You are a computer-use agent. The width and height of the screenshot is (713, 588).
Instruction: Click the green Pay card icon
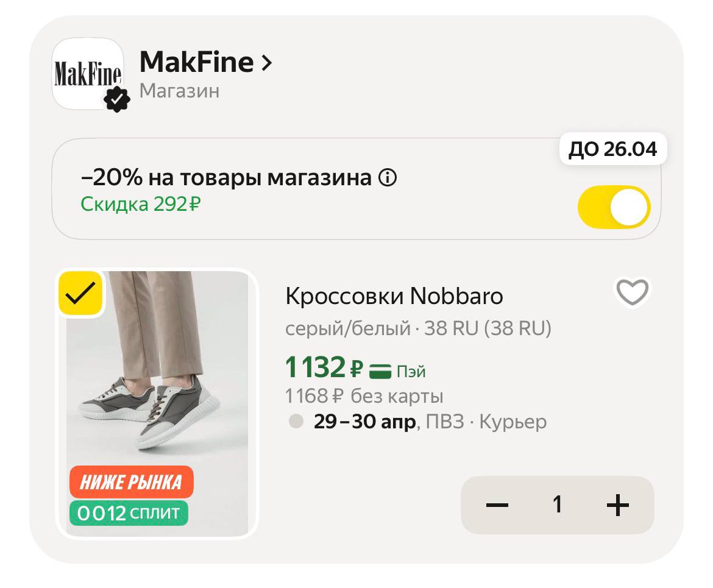click(380, 371)
